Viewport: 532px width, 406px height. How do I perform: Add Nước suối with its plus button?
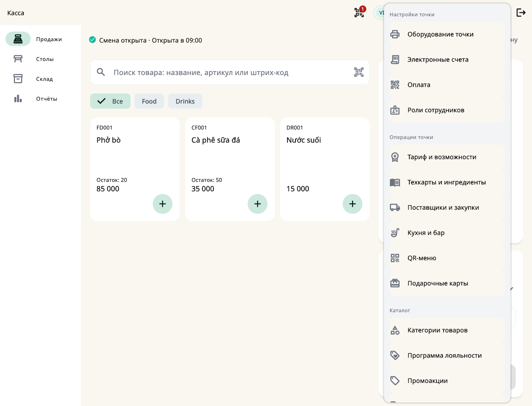coord(352,204)
